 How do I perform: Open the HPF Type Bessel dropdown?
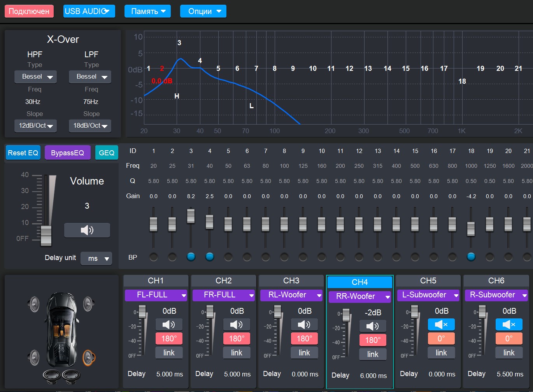pos(35,77)
